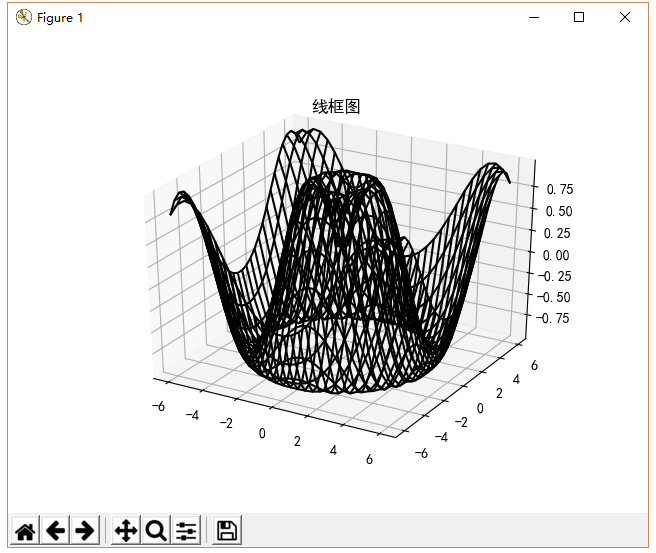Activate the zoom to rectangle tool
The width and height of the screenshot is (656, 553).
156,530
